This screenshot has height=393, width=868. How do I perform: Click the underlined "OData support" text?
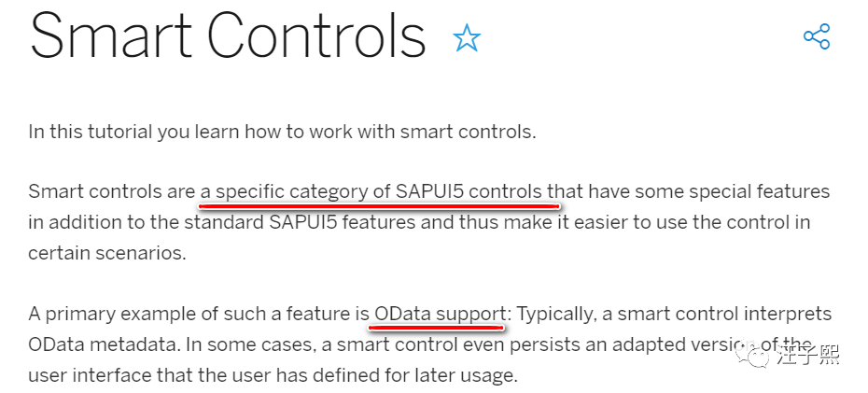pyautogui.click(x=440, y=314)
